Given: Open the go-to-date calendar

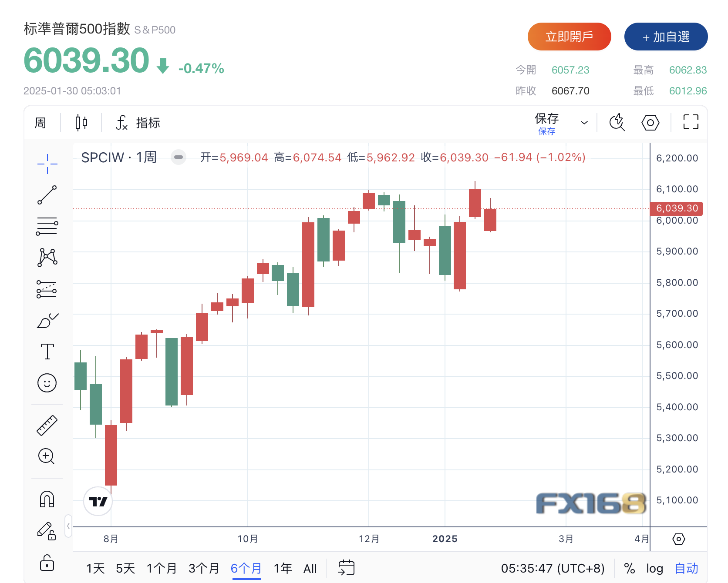Looking at the screenshot, I should tap(346, 568).
